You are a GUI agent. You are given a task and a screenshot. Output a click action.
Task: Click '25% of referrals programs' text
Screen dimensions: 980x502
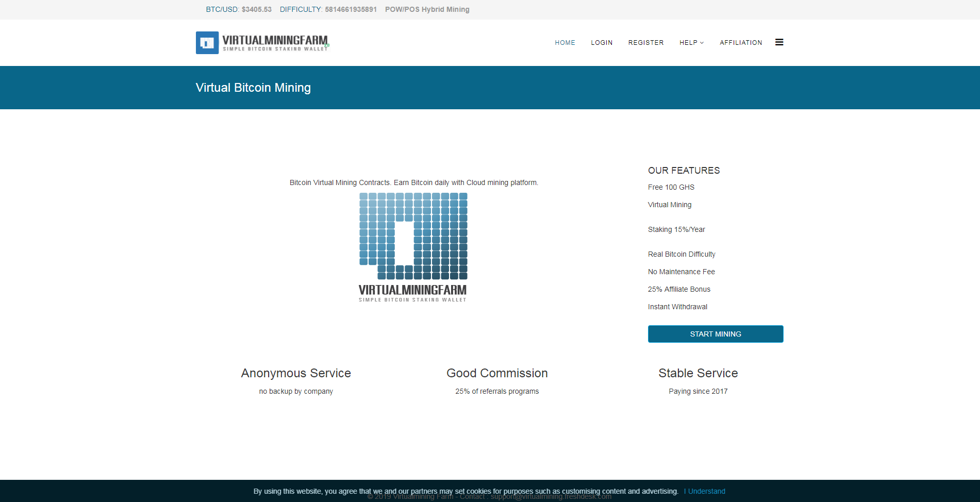click(497, 391)
